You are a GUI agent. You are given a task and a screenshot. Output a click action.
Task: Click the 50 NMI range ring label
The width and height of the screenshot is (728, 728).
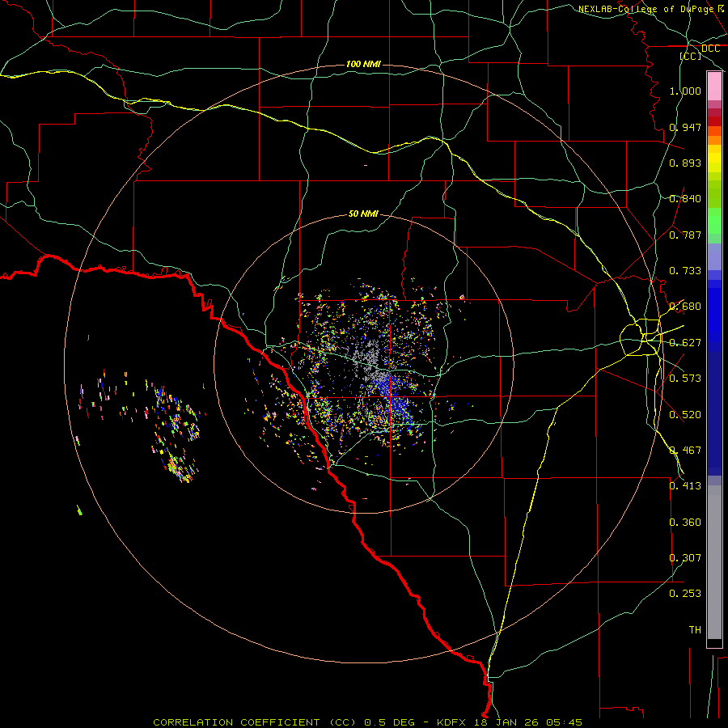pyautogui.click(x=363, y=214)
